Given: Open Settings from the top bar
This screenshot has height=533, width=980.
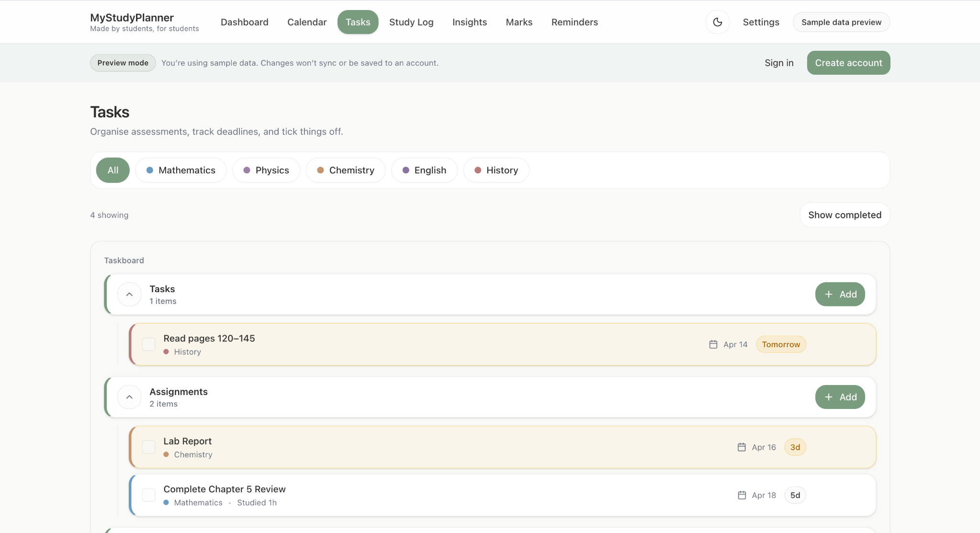Looking at the screenshot, I should point(761,22).
